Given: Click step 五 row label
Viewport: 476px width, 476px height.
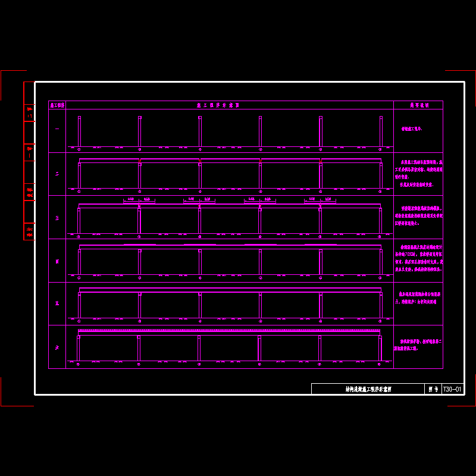Looking at the screenshot, I should [57, 303].
